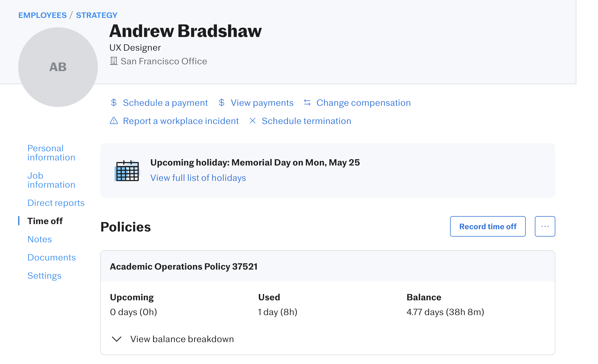Go to Personal information section

51,153
